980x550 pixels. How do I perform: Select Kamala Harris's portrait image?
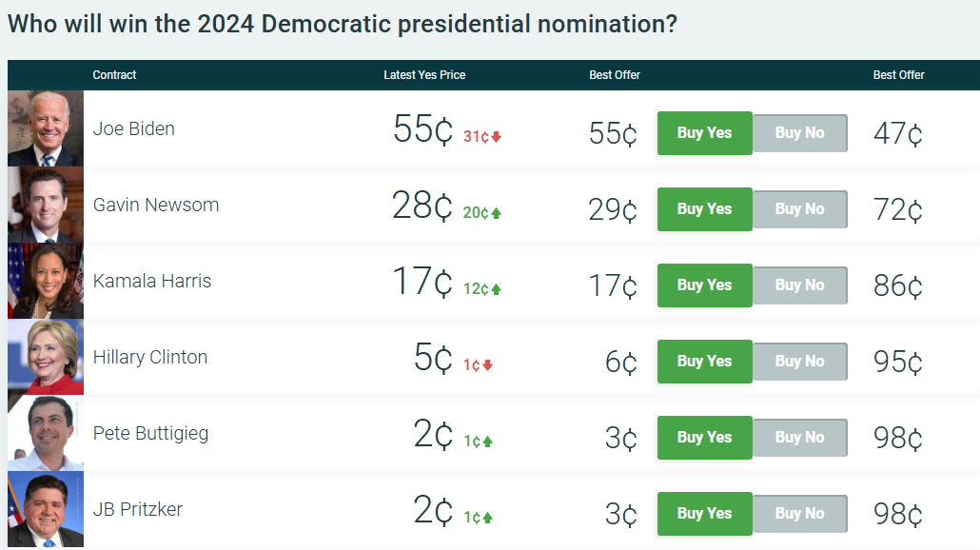pyautogui.click(x=46, y=281)
